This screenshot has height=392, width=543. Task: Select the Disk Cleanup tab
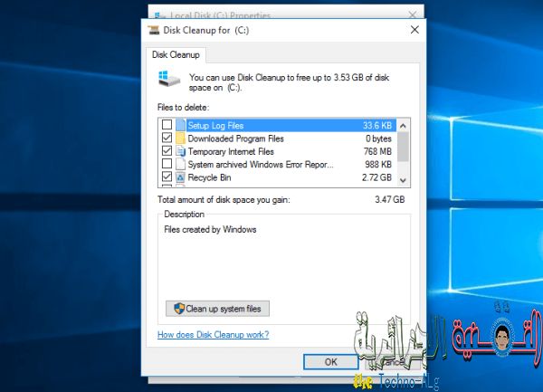(176, 54)
